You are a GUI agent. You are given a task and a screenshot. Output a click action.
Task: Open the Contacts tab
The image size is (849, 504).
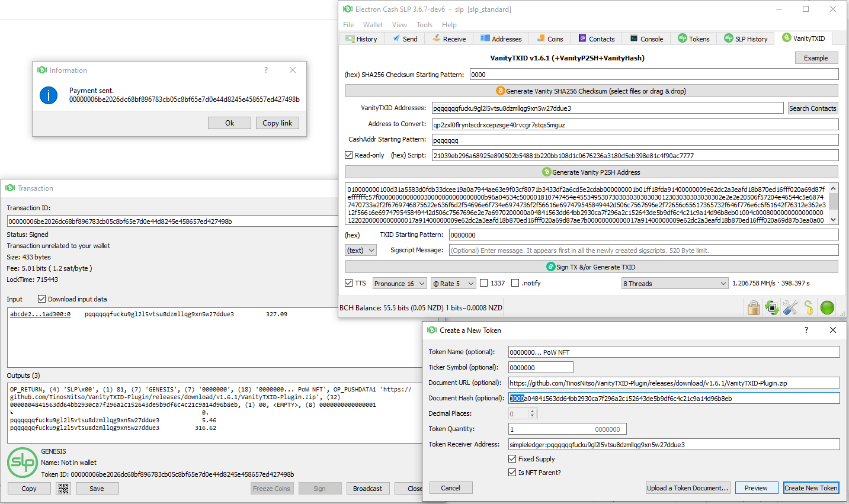click(x=597, y=38)
